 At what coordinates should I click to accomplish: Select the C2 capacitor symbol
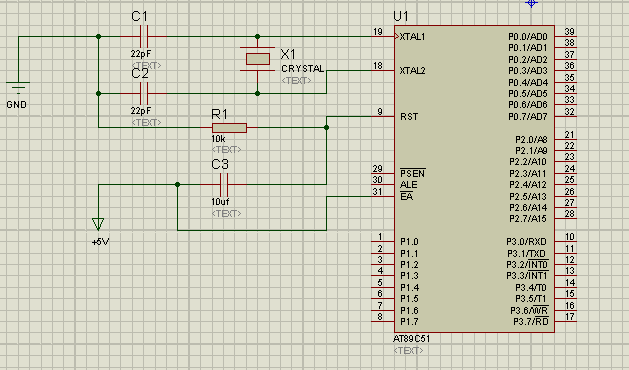pyautogui.click(x=144, y=94)
